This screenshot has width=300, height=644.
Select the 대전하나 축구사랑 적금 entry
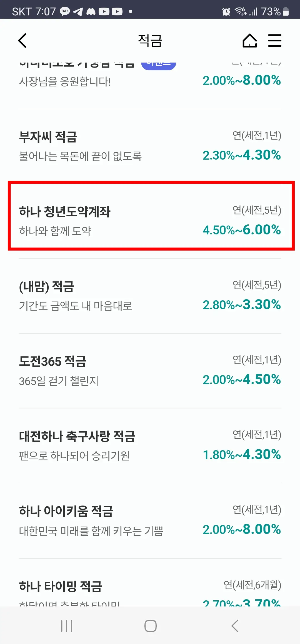(150, 445)
